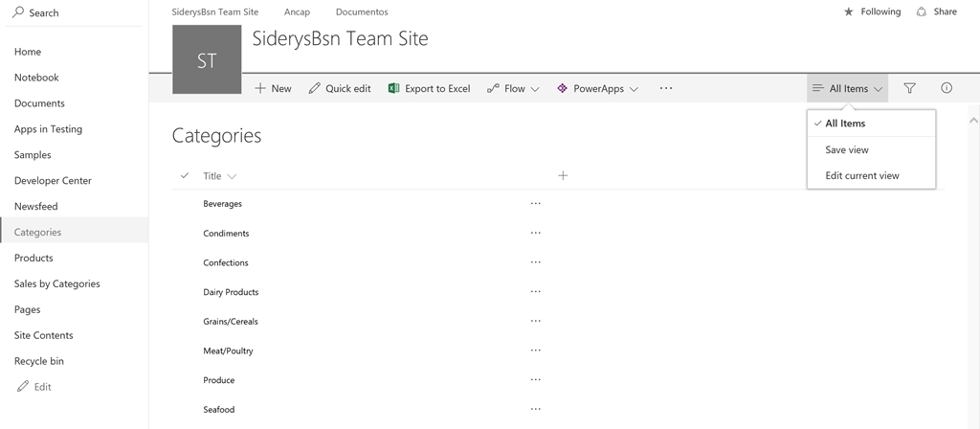This screenshot has width=980, height=429.
Task: Add a column with the plus icon
Action: coord(563,176)
